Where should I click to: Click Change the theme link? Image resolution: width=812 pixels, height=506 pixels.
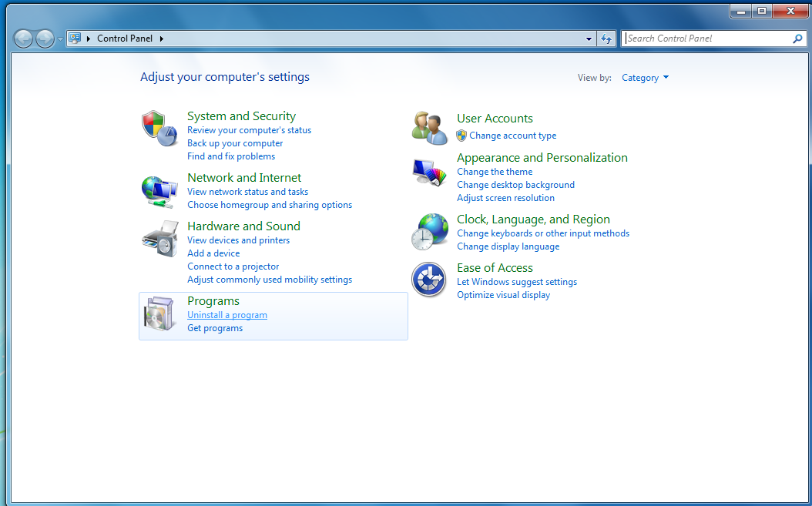tap(495, 172)
